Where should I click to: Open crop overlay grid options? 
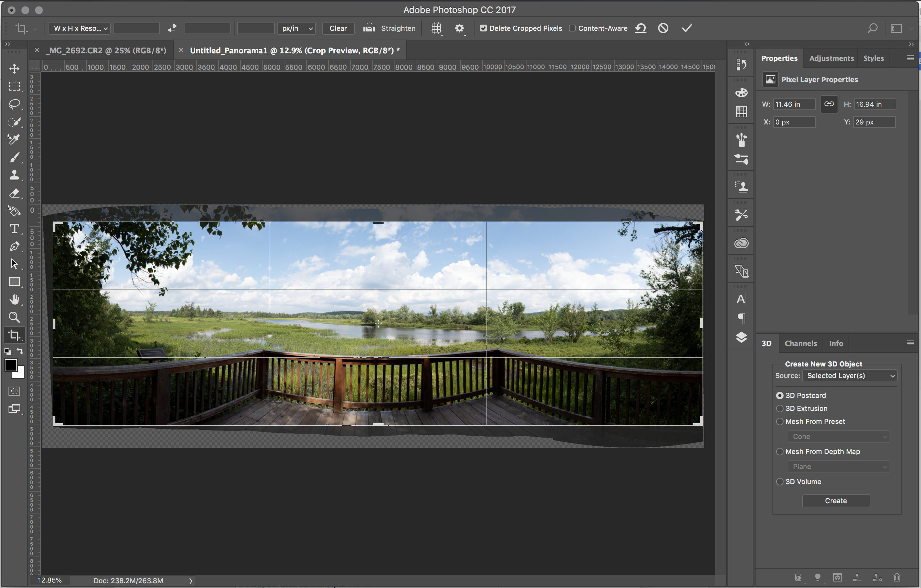[436, 28]
